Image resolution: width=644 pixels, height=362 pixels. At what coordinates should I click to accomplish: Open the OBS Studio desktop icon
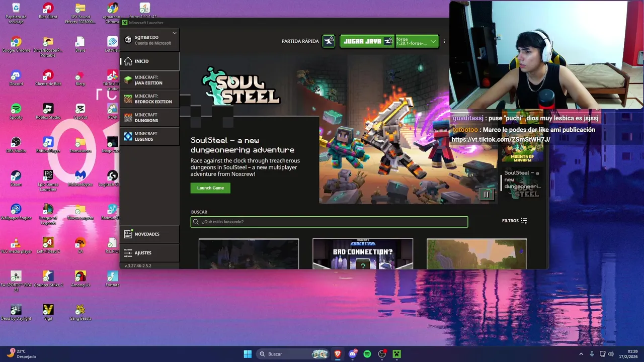(x=16, y=145)
